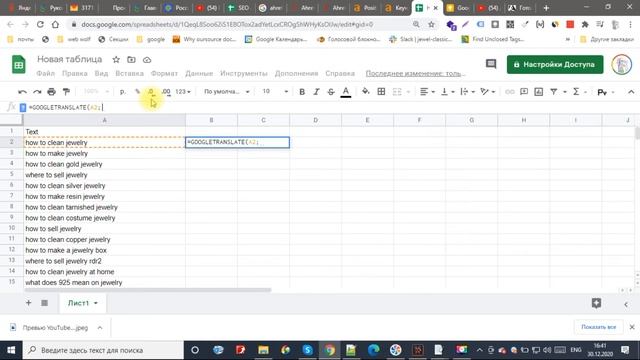Collapse the toolbar with the up chevron
Viewport: 640px width, 360px height.
point(631,92)
